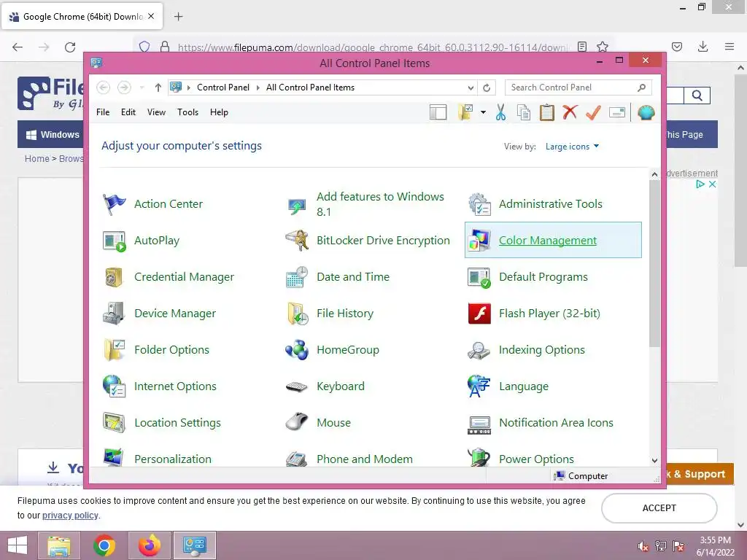This screenshot has width=747, height=560.
Task: Open the AutoPlay icon
Action: point(114,241)
